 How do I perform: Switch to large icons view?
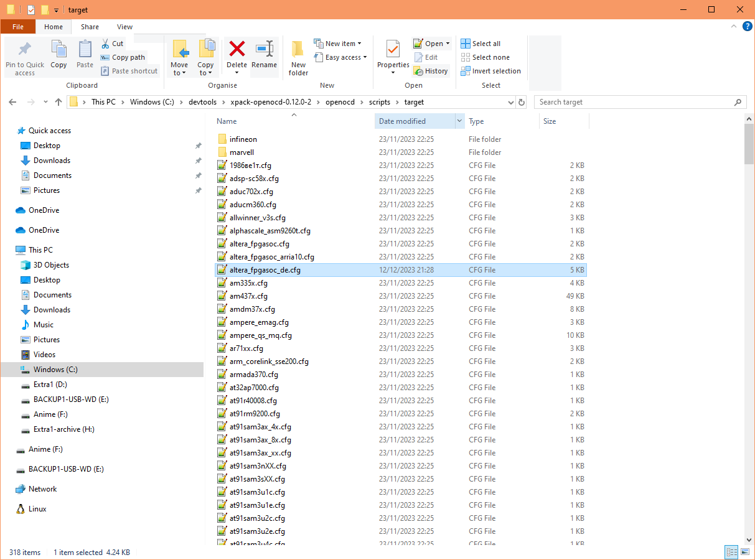click(x=745, y=552)
